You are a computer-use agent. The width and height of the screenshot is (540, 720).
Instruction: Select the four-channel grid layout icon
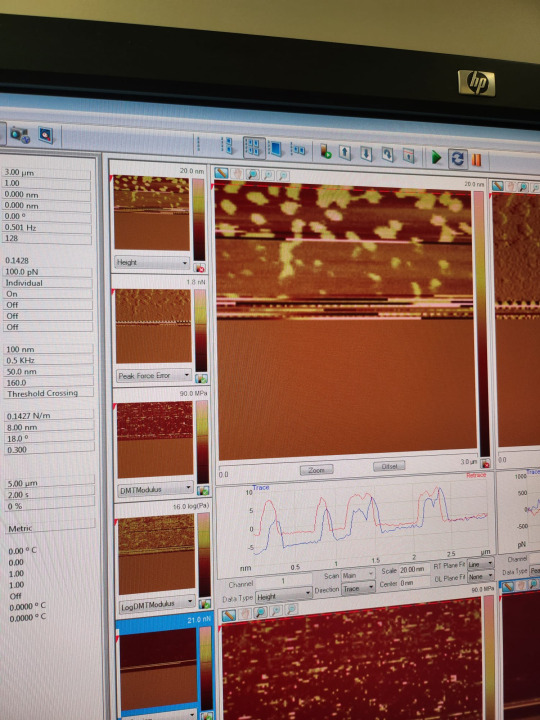click(x=254, y=147)
